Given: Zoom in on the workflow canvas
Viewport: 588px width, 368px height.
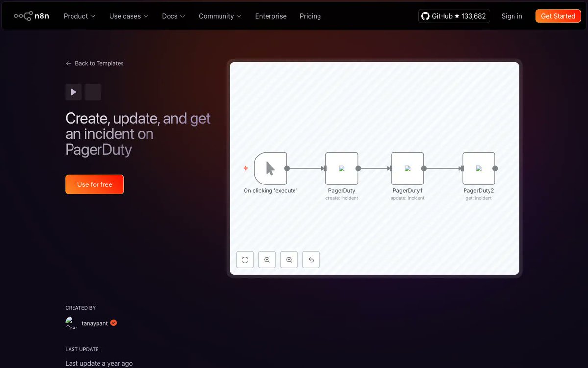Looking at the screenshot, I should click(x=267, y=260).
